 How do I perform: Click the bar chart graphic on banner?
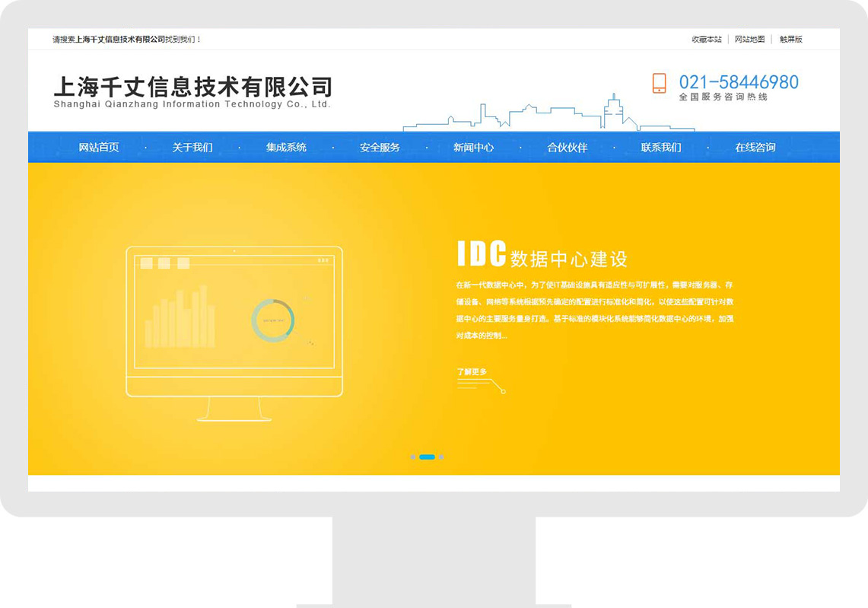tap(180, 318)
